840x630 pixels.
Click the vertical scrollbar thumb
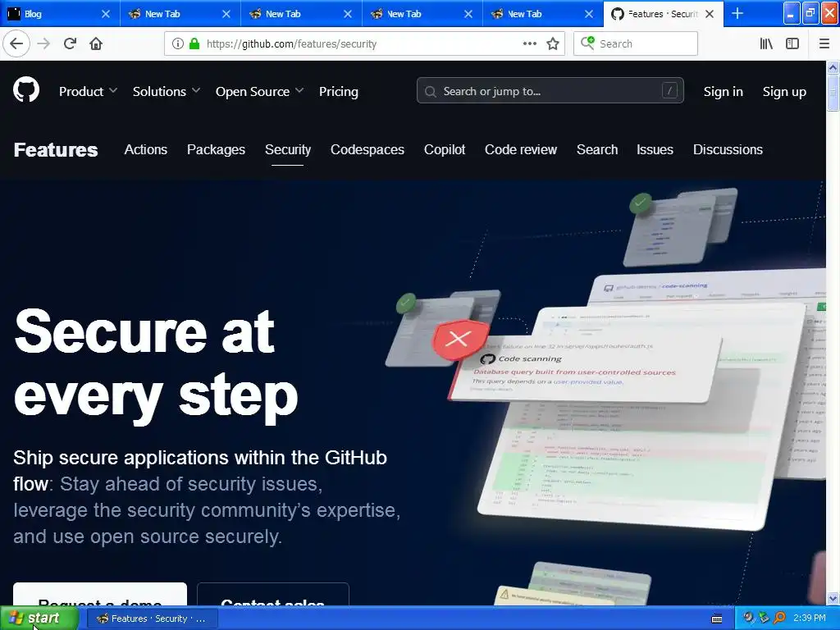click(833, 94)
